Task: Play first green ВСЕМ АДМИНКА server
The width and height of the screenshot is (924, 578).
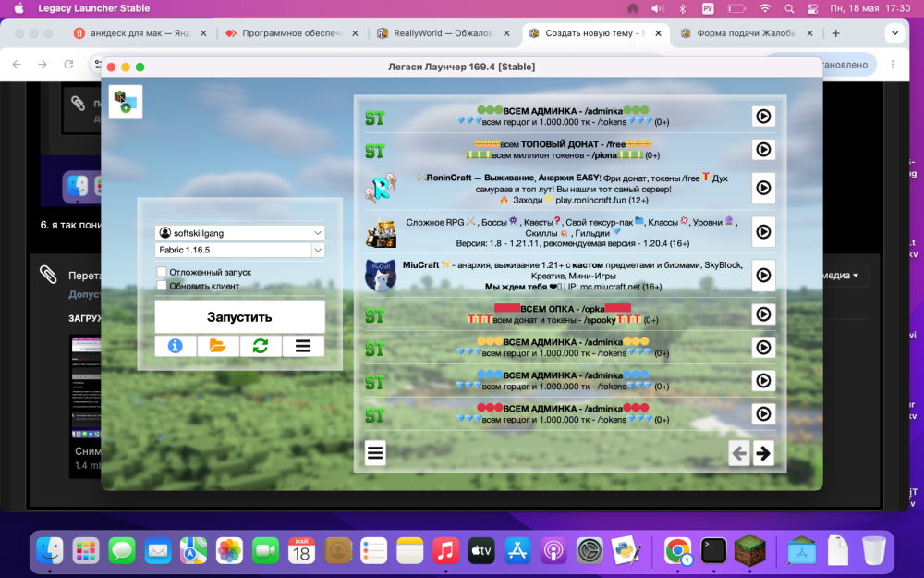Action: (763, 117)
